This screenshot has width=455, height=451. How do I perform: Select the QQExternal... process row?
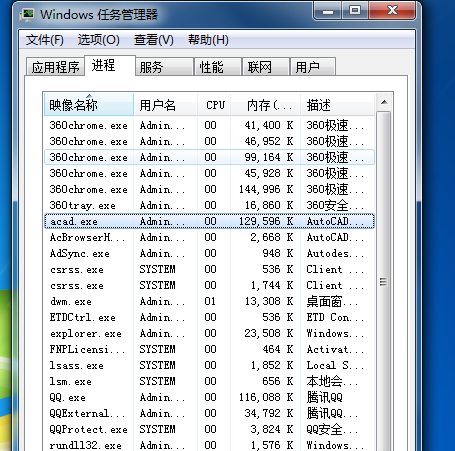coord(209,413)
